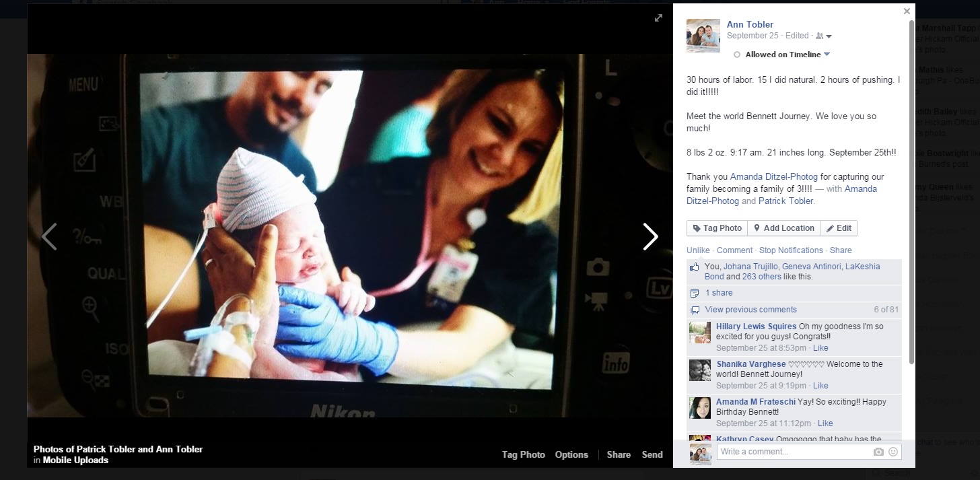This screenshot has width=980, height=480.
Task: Click the share count icon
Action: point(695,294)
